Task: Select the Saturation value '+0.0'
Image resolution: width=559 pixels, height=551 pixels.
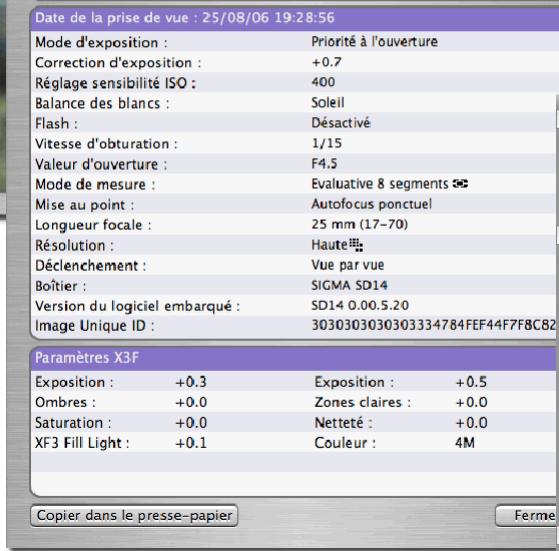Action: (x=191, y=423)
